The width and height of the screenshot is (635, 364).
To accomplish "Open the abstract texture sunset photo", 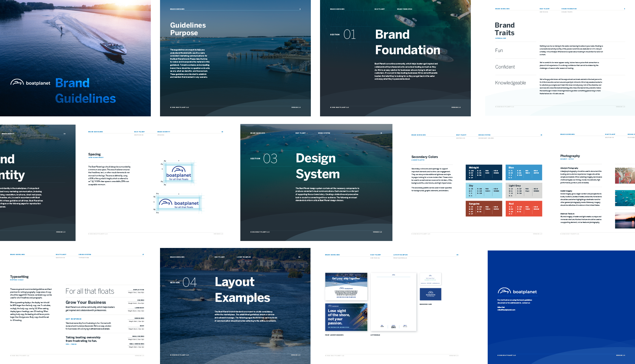I will point(625,220).
